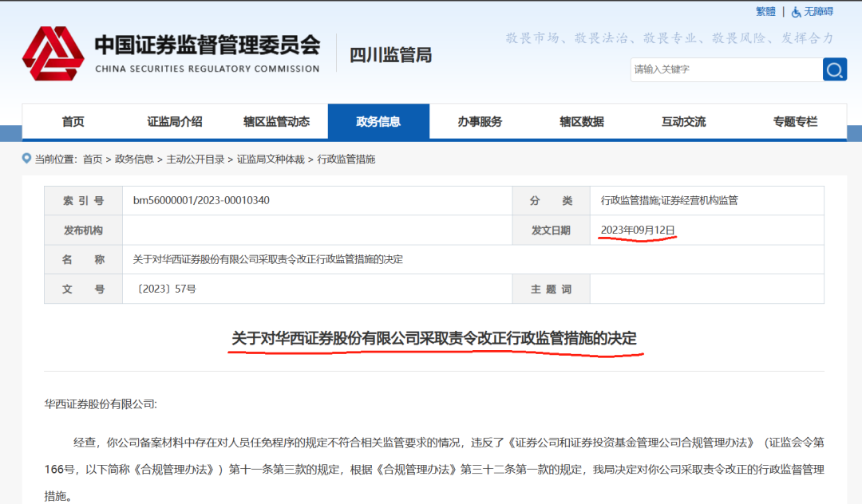Click the 名称 row document title text

[x=267, y=259]
